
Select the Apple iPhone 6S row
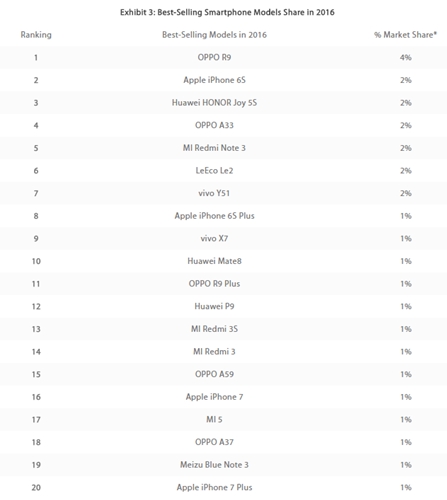click(223, 80)
